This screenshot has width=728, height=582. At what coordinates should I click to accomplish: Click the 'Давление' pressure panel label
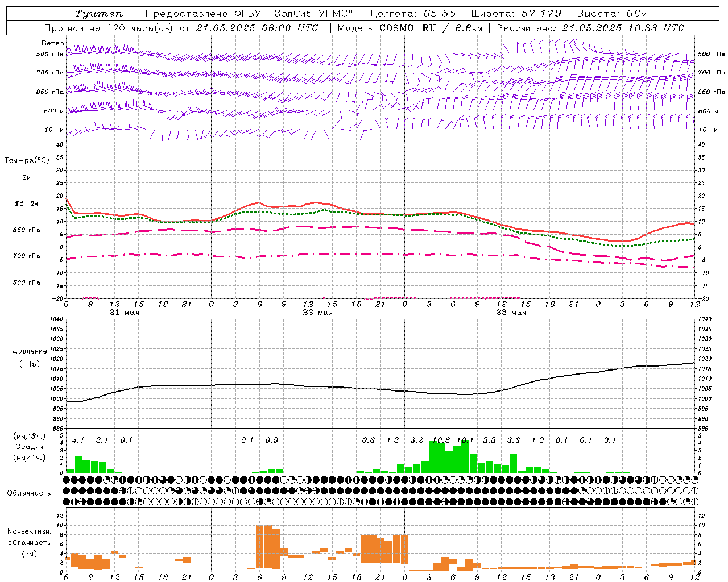[x=30, y=351]
